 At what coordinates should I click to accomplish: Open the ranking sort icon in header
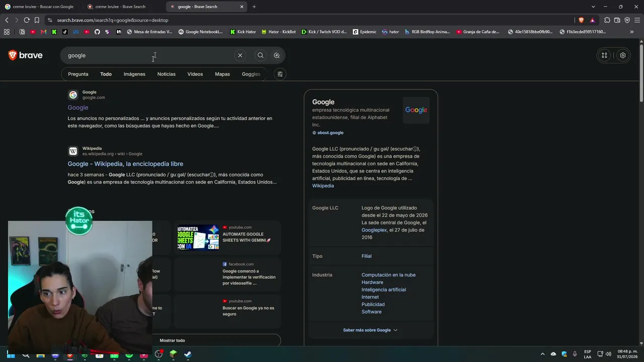point(604,55)
